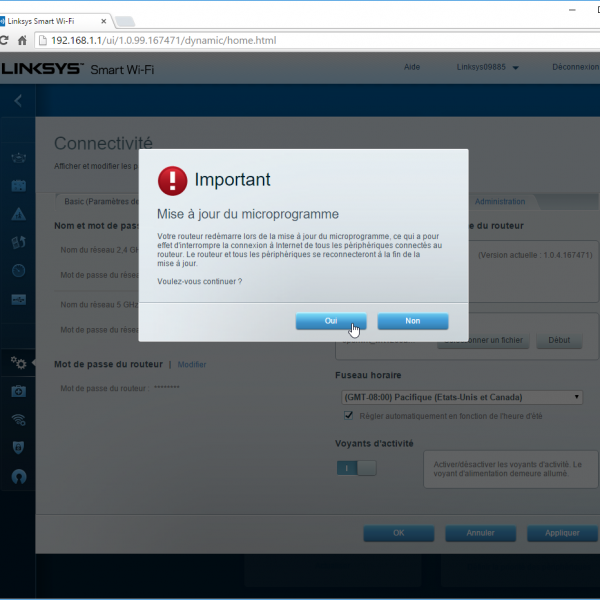Switch to the Administration tab
This screenshot has height=600, width=600.
[500, 202]
